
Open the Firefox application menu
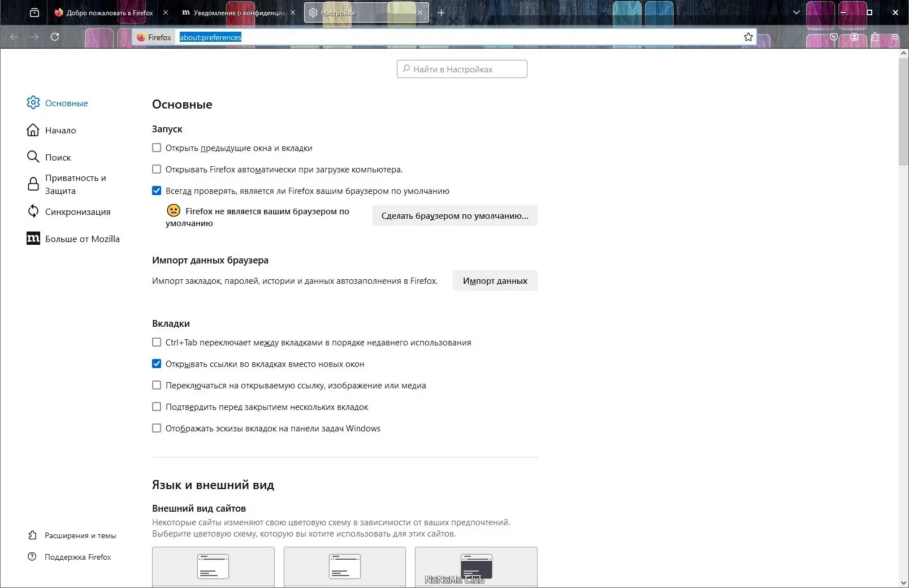tap(895, 37)
